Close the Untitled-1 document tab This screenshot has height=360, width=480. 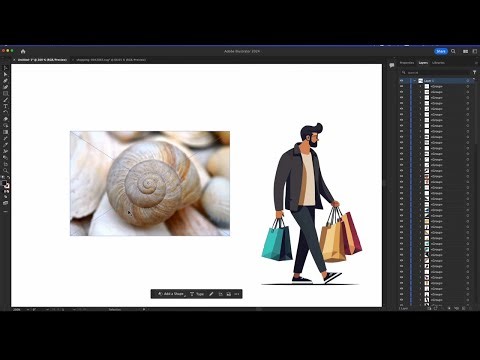[14, 60]
